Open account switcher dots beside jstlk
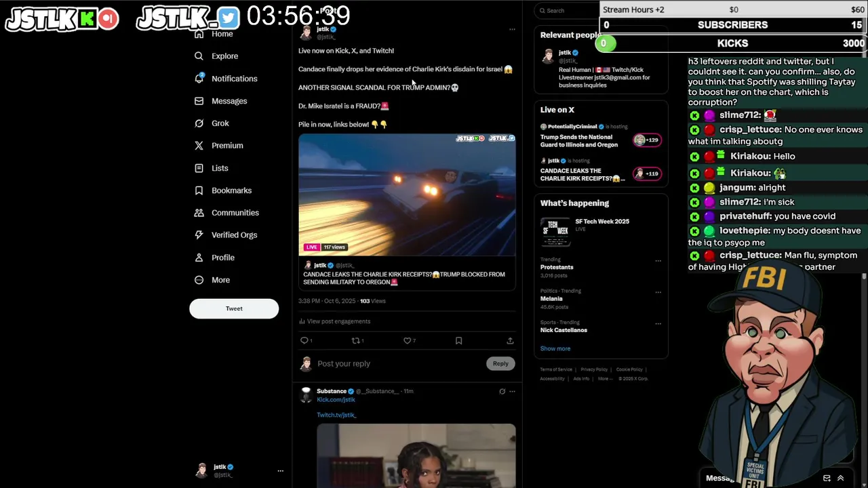868x488 pixels. tap(280, 471)
